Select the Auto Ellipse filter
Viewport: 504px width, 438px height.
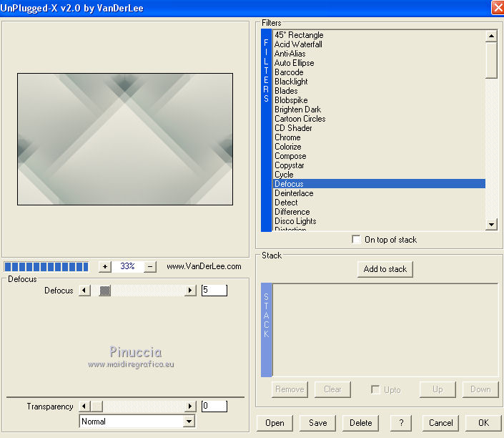pos(379,63)
